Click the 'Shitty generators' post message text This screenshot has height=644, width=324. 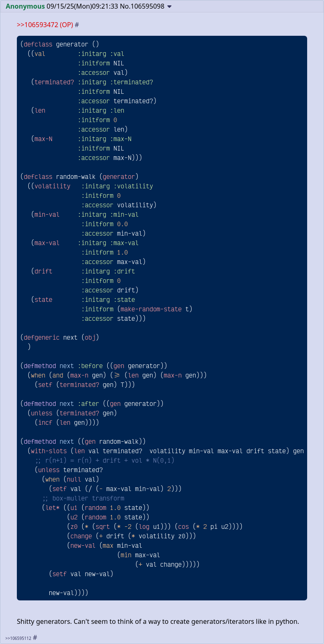coord(158,621)
